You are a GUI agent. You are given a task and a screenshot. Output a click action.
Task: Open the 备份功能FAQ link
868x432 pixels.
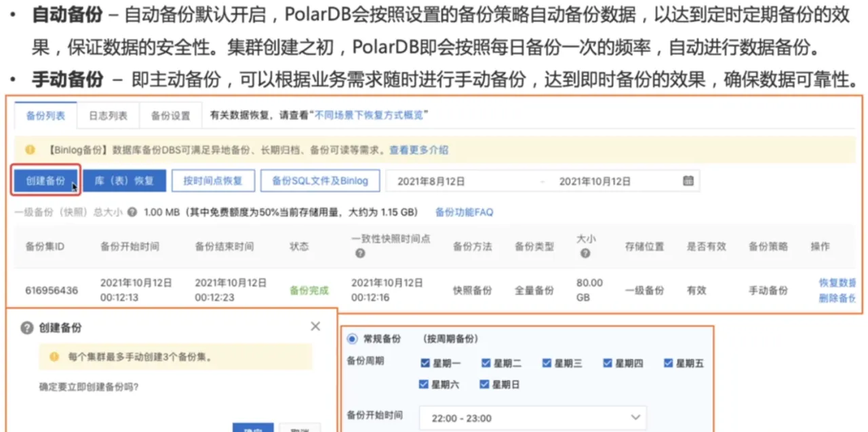(x=464, y=212)
